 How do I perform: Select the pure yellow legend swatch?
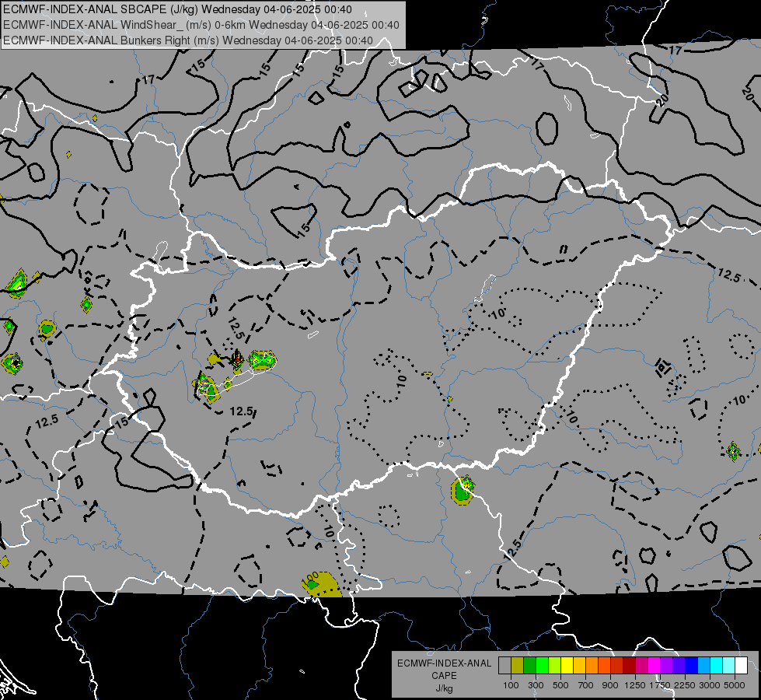tap(567, 665)
